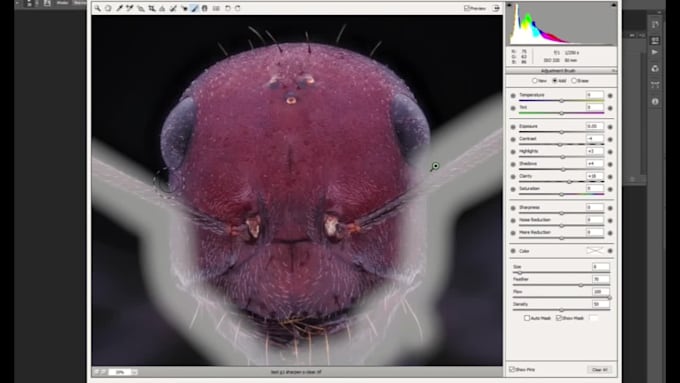Image resolution: width=680 pixels, height=383 pixels.
Task: Click the plus button right of Shadows
Action: click(610, 164)
